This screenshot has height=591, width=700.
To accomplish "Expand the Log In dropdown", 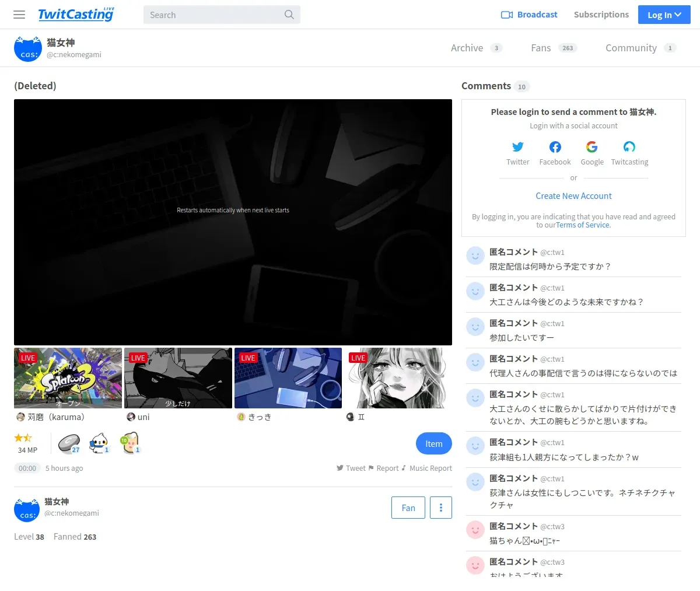I will 664,15.
